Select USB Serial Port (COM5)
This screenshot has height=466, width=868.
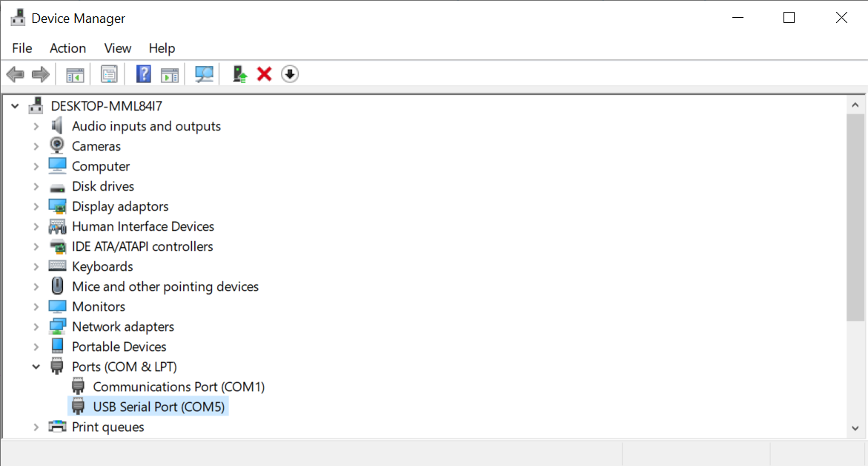(x=159, y=407)
